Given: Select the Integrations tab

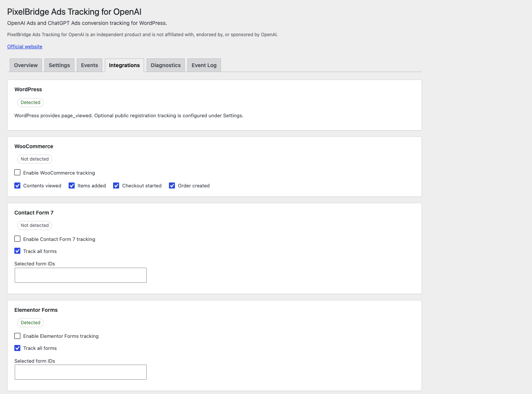Looking at the screenshot, I should (x=124, y=65).
